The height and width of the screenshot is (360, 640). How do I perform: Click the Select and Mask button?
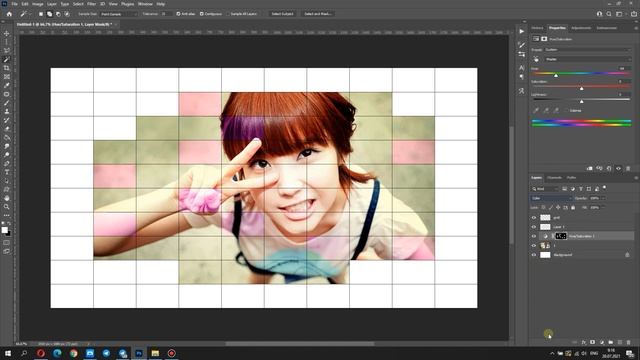click(x=318, y=14)
